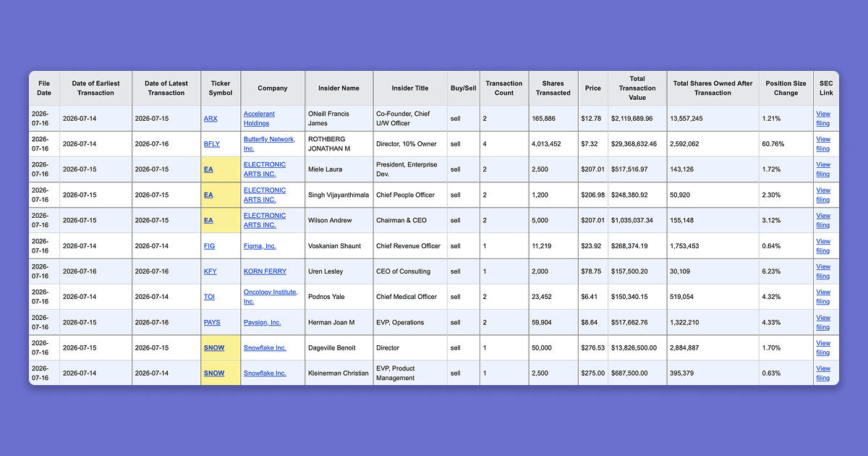
Task: Click the KFY ticker symbol
Action: pos(210,271)
